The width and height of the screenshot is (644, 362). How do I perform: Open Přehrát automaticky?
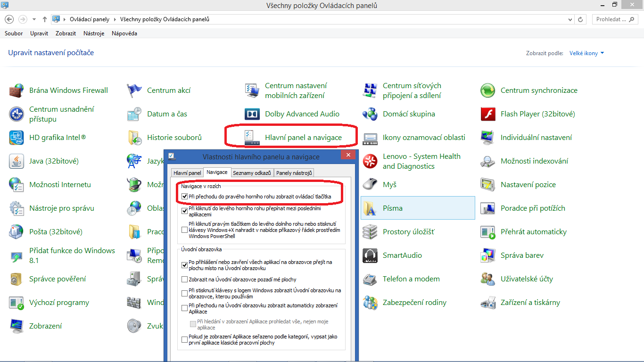click(524, 232)
